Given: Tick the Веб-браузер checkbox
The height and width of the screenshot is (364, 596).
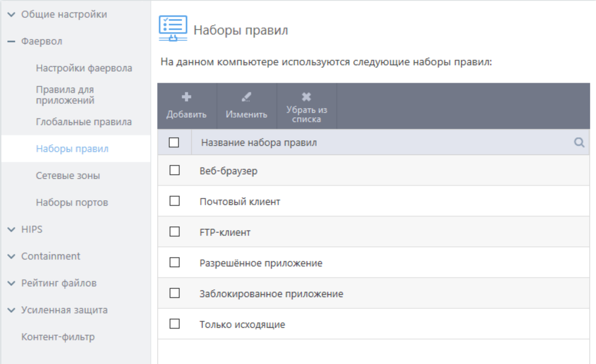Looking at the screenshot, I should click(174, 170).
